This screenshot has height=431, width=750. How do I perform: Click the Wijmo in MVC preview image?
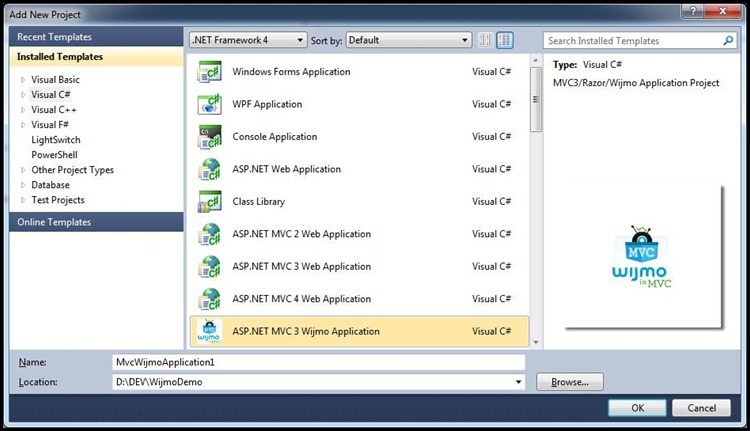641,257
